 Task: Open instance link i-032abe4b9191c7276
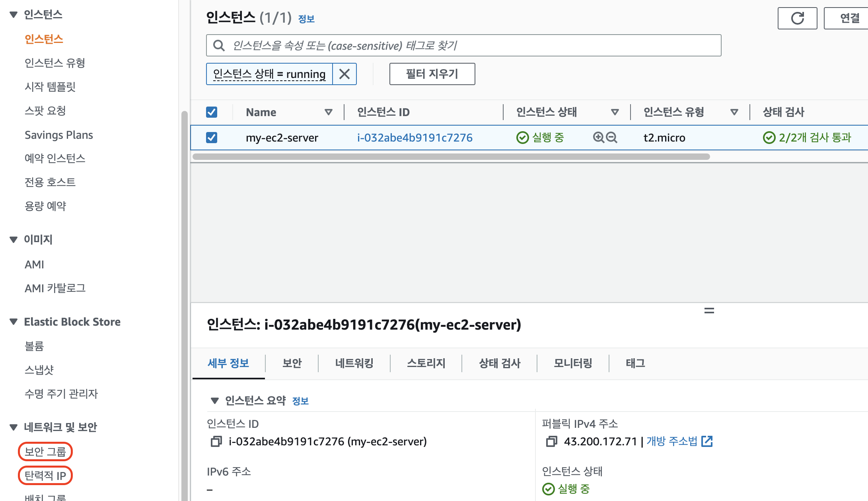(415, 138)
